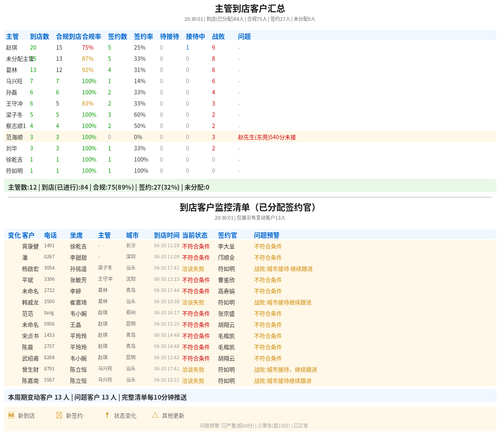Image resolution: width=500 pixels, height=448 pixels.
Task: Click the 到店时间 column header
Action: point(167,235)
